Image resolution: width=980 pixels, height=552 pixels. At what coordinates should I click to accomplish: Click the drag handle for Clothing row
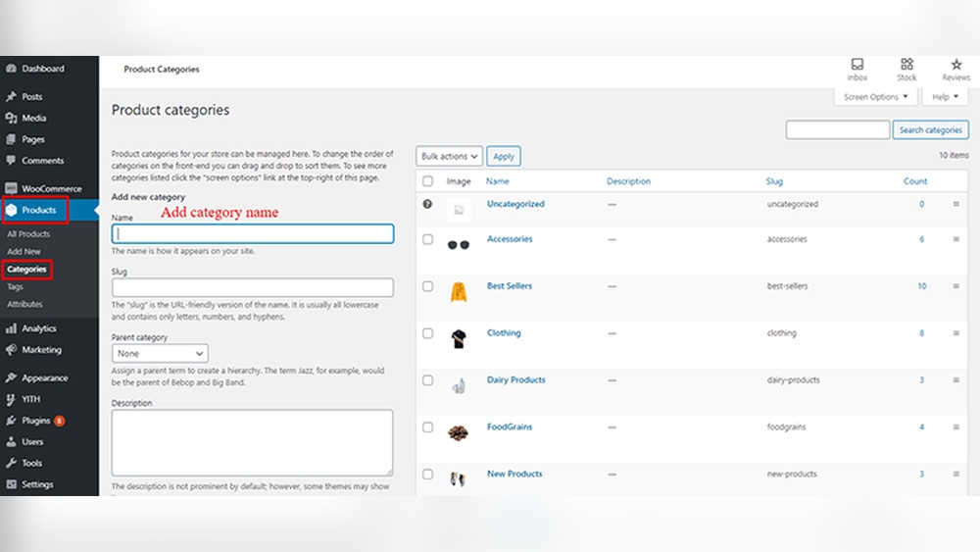955,333
